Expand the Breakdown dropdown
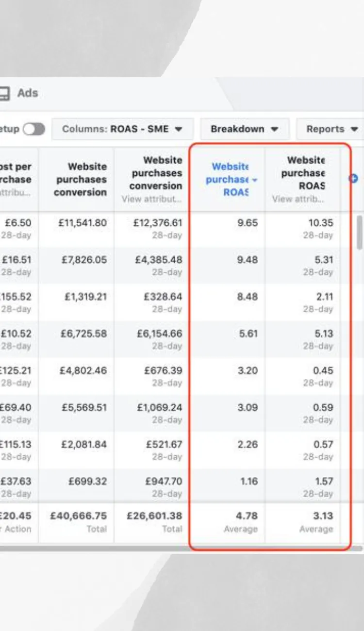This screenshot has height=631, width=364. click(245, 129)
